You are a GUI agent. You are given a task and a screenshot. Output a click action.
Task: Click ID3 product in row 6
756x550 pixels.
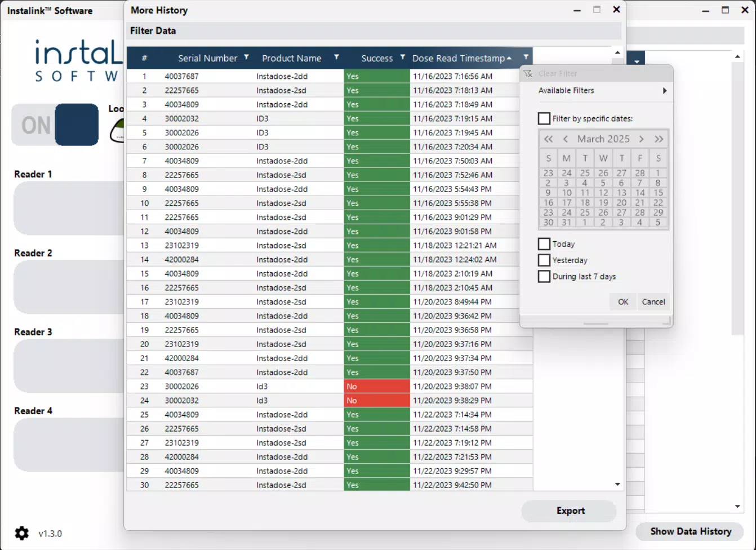point(263,147)
